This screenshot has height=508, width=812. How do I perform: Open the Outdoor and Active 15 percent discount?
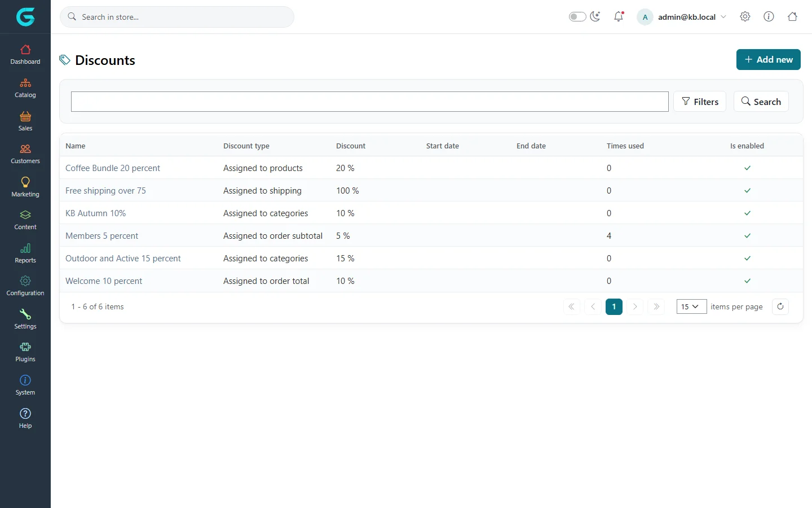click(x=123, y=259)
